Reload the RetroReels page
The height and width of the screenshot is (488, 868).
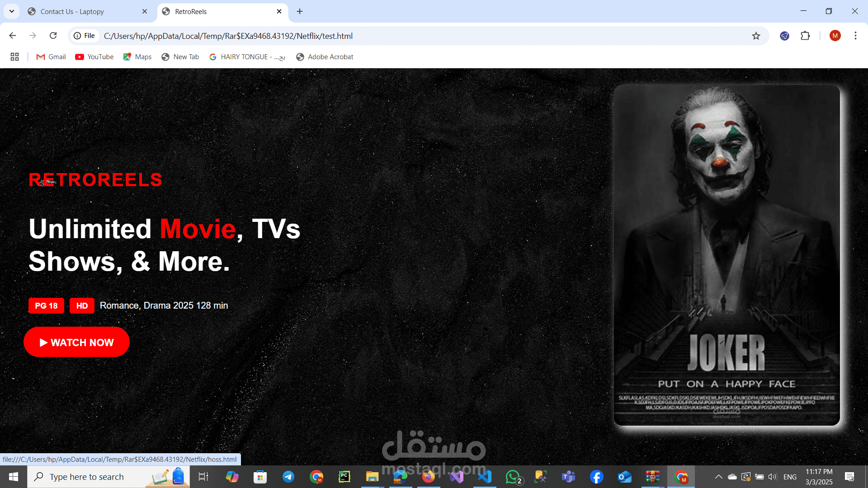point(53,36)
